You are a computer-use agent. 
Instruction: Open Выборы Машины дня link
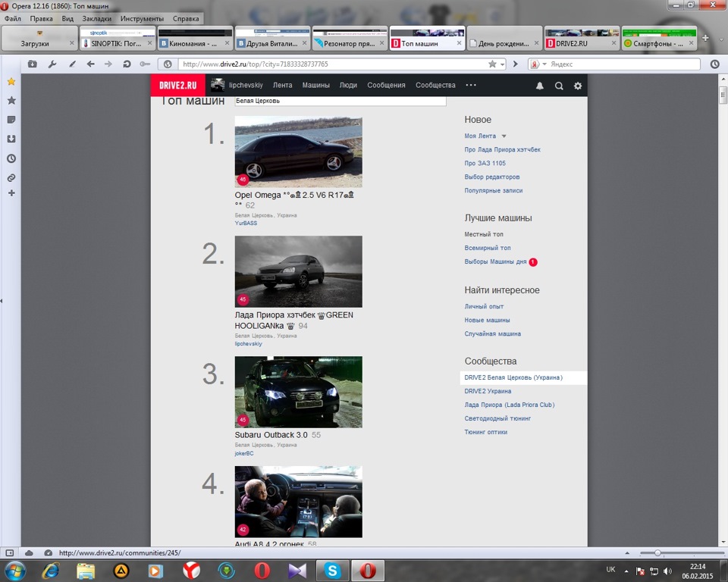pos(495,261)
